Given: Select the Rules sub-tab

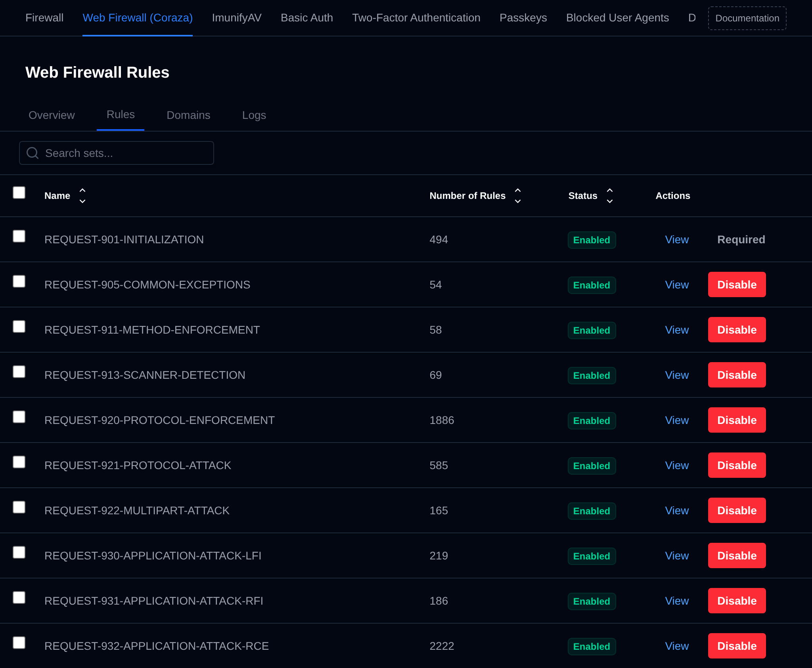Looking at the screenshot, I should pyautogui.click(x=121, y=115).
